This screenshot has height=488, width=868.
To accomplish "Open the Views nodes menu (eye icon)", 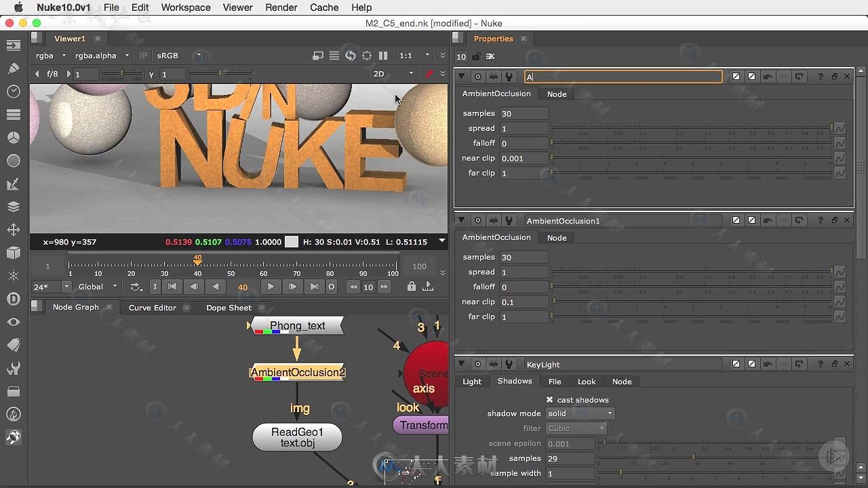I will [13, 322].
